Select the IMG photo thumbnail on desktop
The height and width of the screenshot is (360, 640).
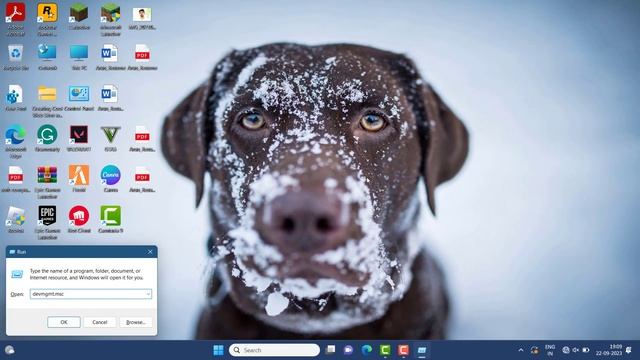(x=142, y=14)
